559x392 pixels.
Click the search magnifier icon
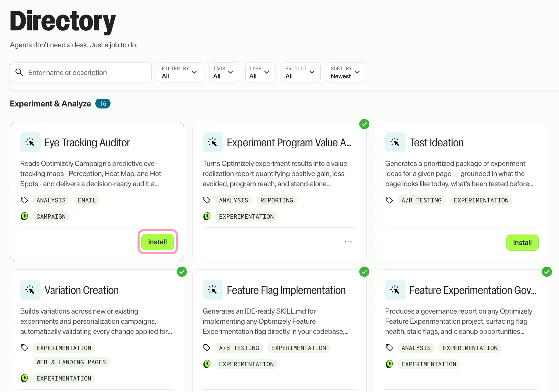coord(19,72)
